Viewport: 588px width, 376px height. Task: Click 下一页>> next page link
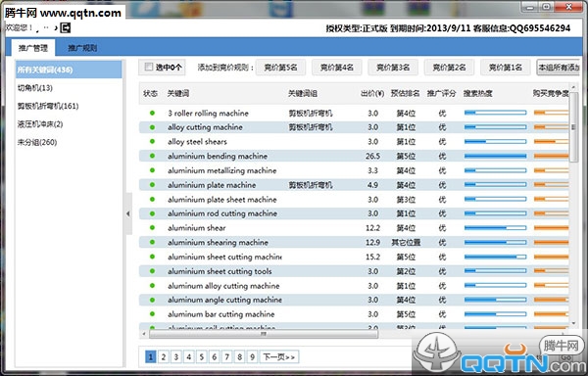click(279, 356)
